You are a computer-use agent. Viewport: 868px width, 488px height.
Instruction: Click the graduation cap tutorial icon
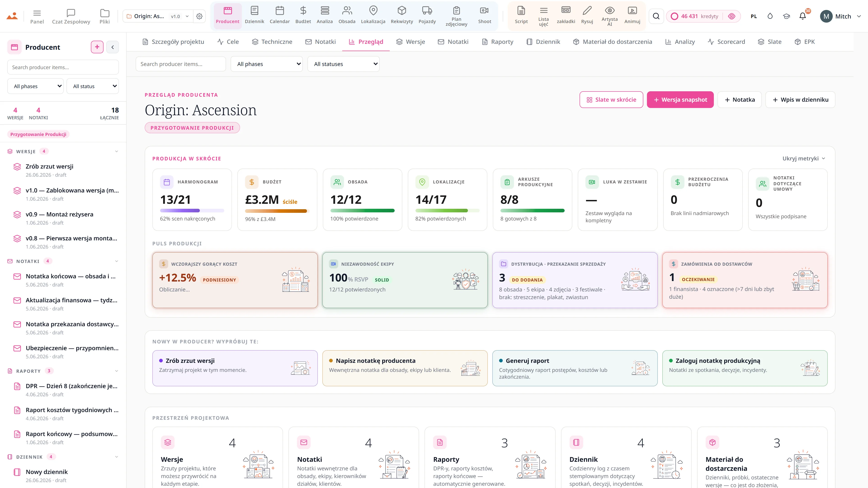click(x=786, y=16)
